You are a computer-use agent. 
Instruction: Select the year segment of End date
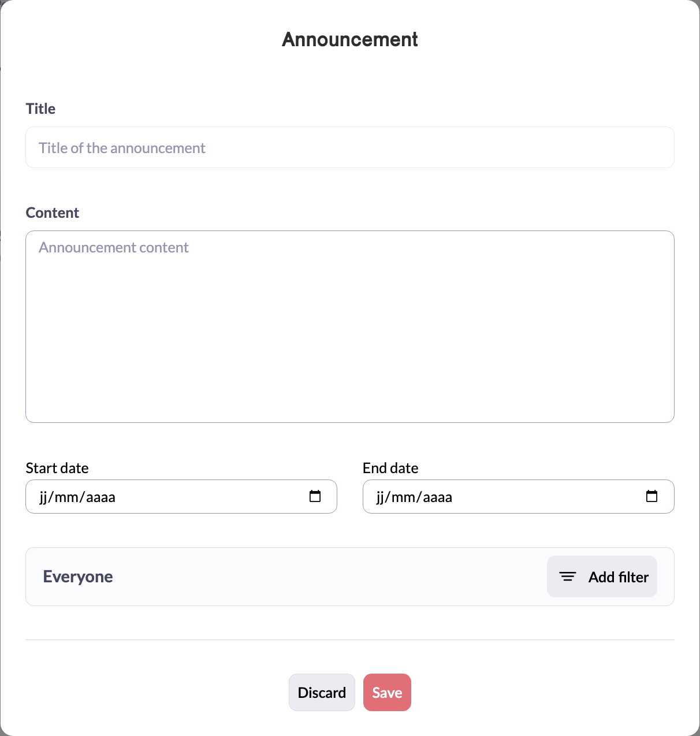tap(437, 497)
